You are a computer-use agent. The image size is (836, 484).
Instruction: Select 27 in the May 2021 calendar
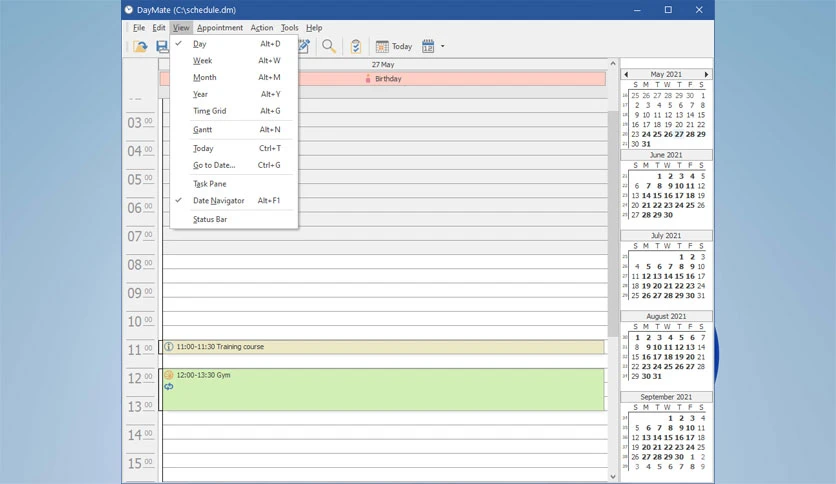(x=679, y=134)
